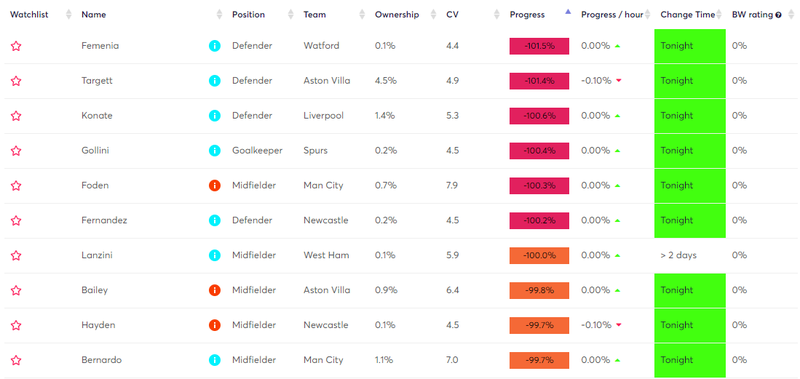Image resolution: width=800 pixels, height=379 pixels.
Task: Open Femenia's blue info icon
Action: (215, 46)
